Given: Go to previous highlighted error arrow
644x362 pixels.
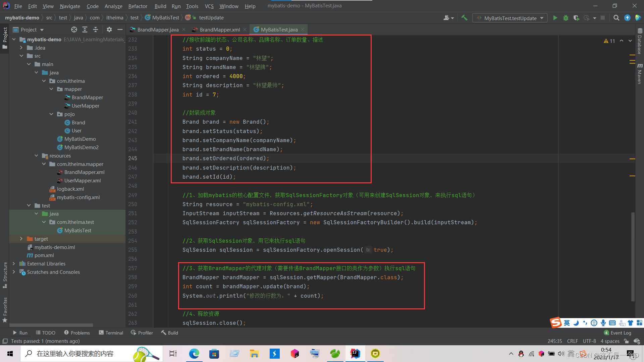Looking at the screenshot, I should click(x=622, y=41).
